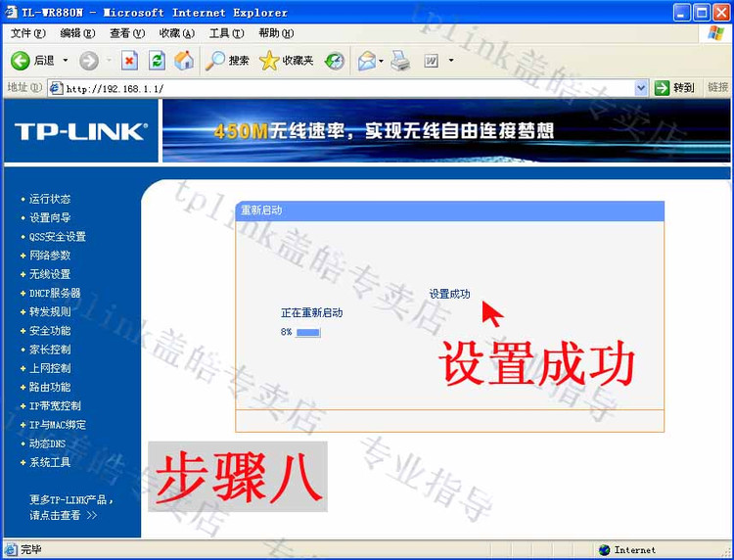Click the 8% progress value

point(286,332)
